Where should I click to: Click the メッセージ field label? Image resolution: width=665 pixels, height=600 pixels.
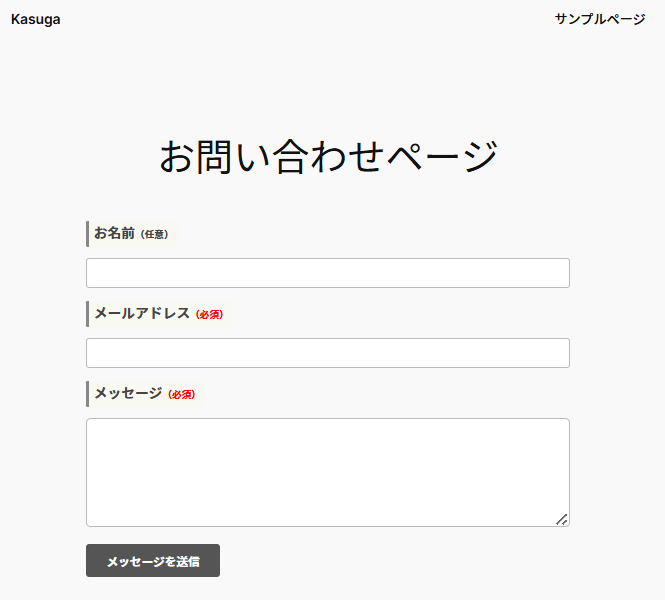tap(127, 393)
